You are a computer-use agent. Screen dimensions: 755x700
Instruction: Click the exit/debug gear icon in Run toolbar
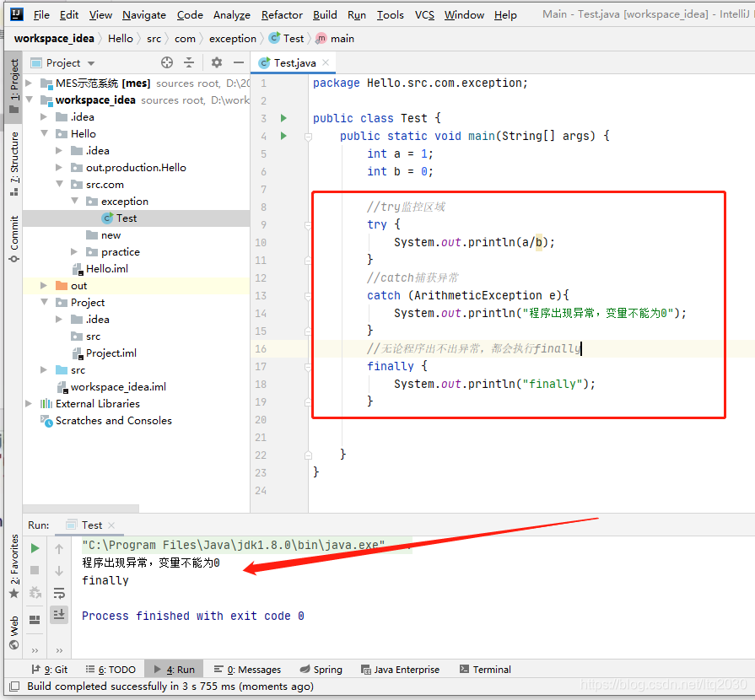point(35,593)
